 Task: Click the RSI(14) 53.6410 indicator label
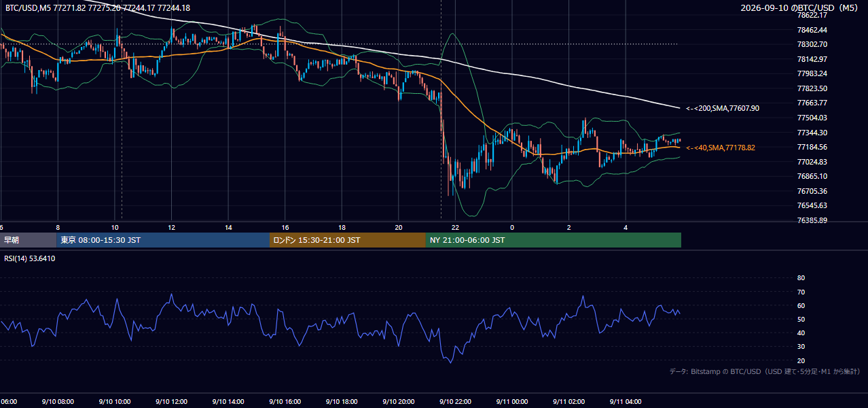tap(30, 258)
